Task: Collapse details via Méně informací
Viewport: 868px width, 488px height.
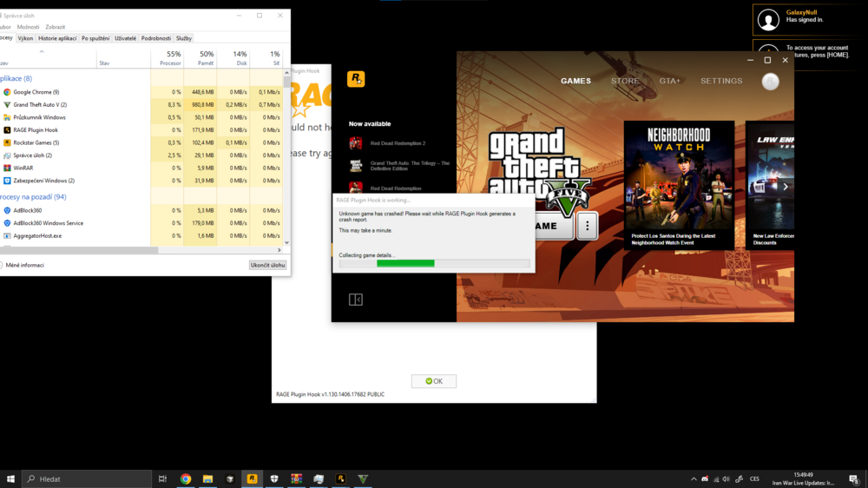Action: tap(26, 265)
